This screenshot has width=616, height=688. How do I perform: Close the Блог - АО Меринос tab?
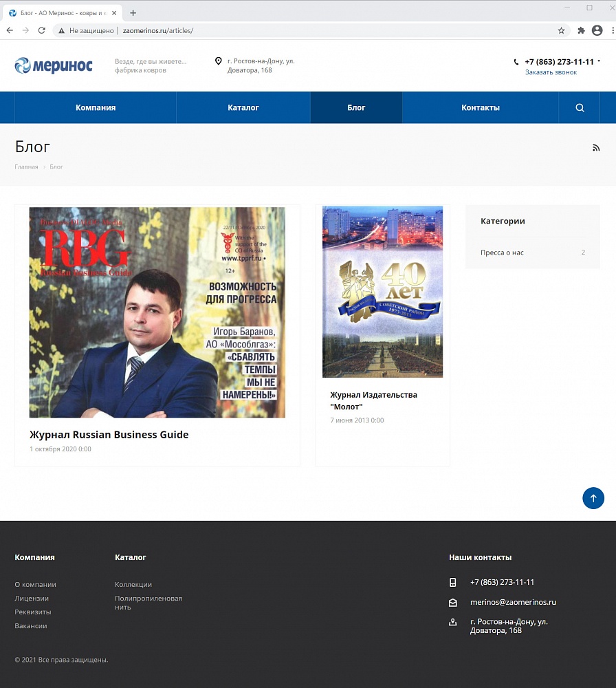pyautogui.click(x=114, y=13)
